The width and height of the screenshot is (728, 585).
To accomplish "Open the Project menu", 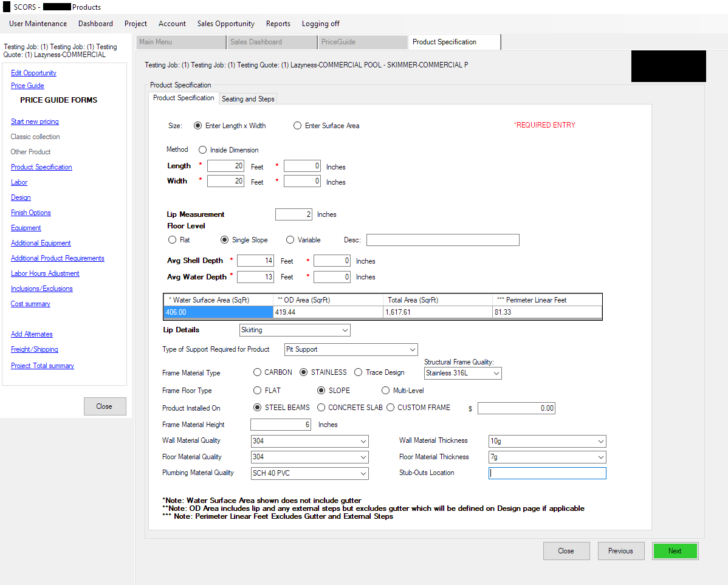I will 136,24.
